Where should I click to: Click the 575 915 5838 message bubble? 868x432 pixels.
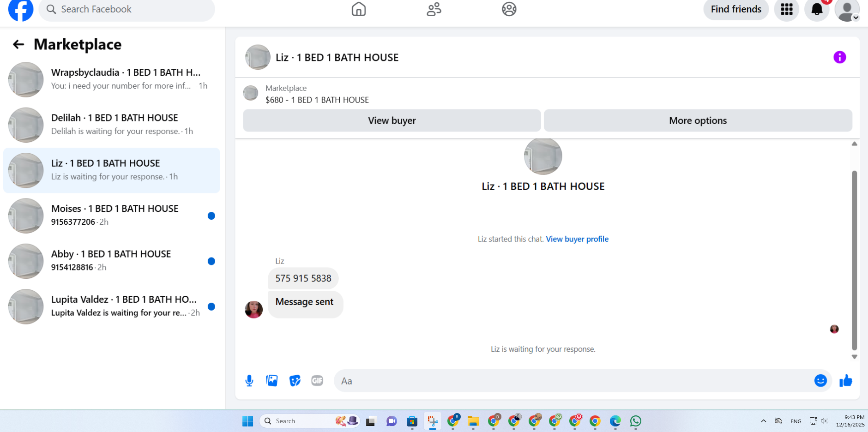pyautogui.click(x=303, y=278)
